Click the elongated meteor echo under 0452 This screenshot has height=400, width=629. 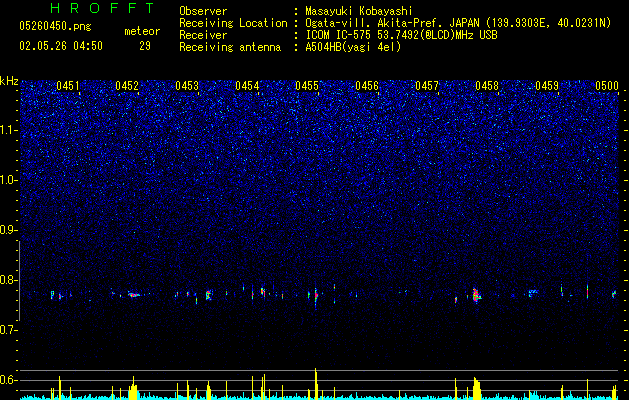coord(134,294)
